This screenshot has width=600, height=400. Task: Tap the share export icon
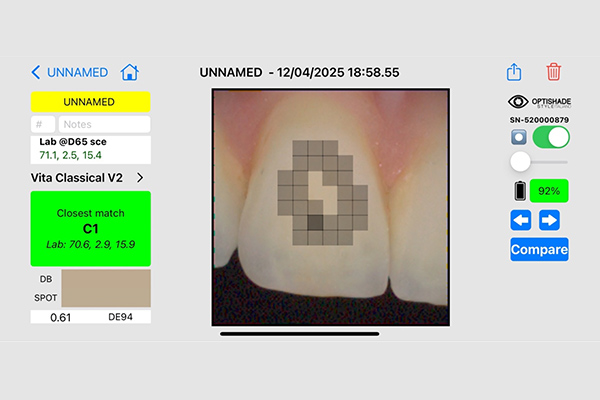click(514, 72)
